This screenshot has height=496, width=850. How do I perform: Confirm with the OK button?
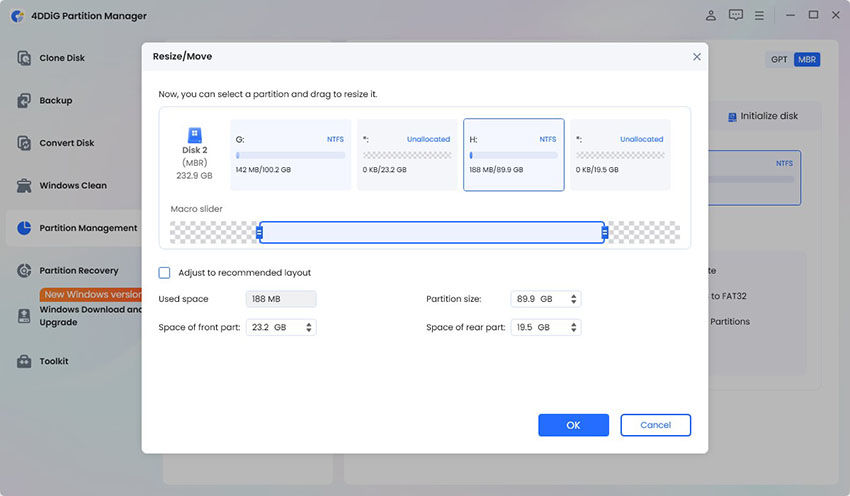pyautogui.click(x=574, y=425)
